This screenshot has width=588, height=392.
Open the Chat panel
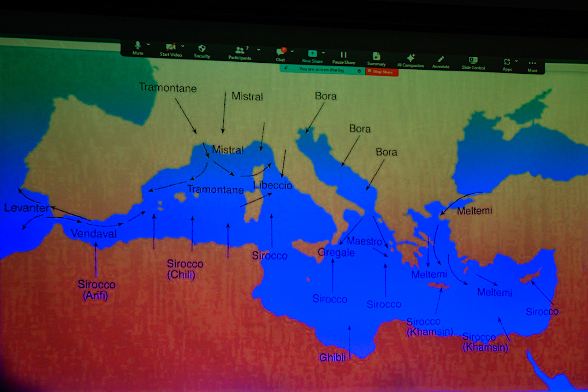coord(280,54)
